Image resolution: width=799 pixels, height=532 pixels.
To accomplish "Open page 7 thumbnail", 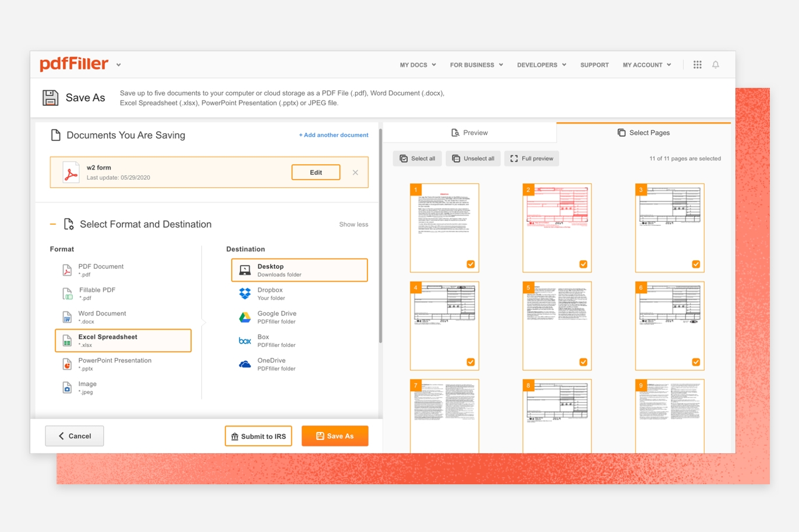I will tap(444, 416).
